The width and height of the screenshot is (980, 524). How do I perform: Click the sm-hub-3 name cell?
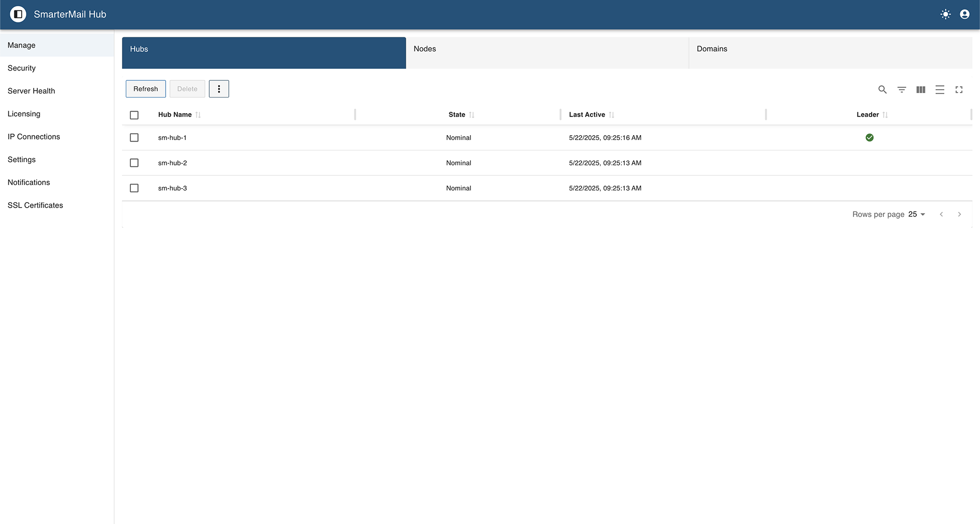pyautogui.click(x=172, y=188)
